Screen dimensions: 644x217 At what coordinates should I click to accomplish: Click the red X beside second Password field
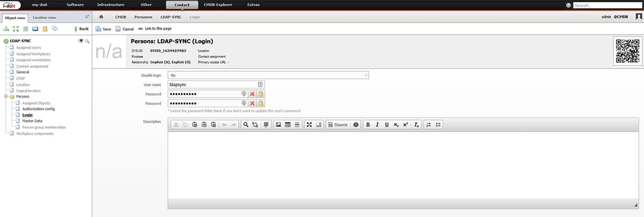(x=252, y=103)
